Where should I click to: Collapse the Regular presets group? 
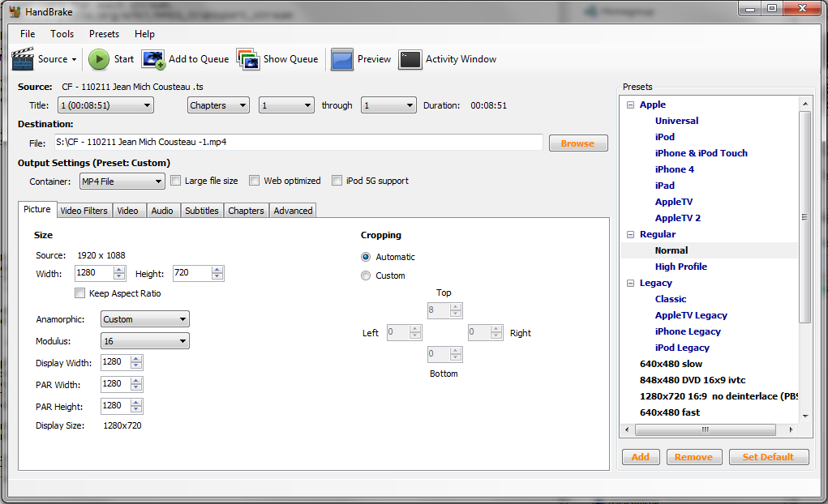(x=630, y=234)
